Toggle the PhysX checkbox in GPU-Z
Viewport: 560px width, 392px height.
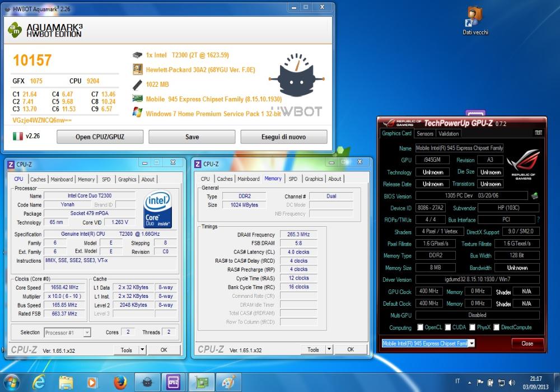click(473, 328)
